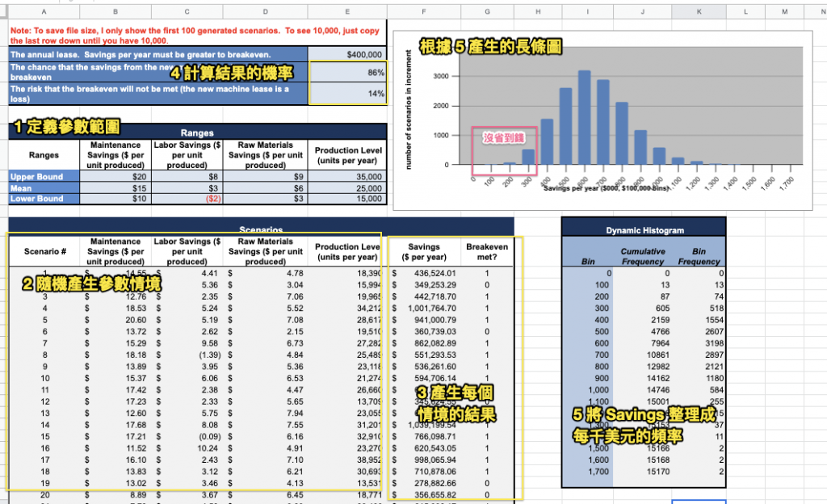This screenshot has width=827, height=504.
Task: Click 'Savings per year' chart axis title
Action: pos(606,188)
